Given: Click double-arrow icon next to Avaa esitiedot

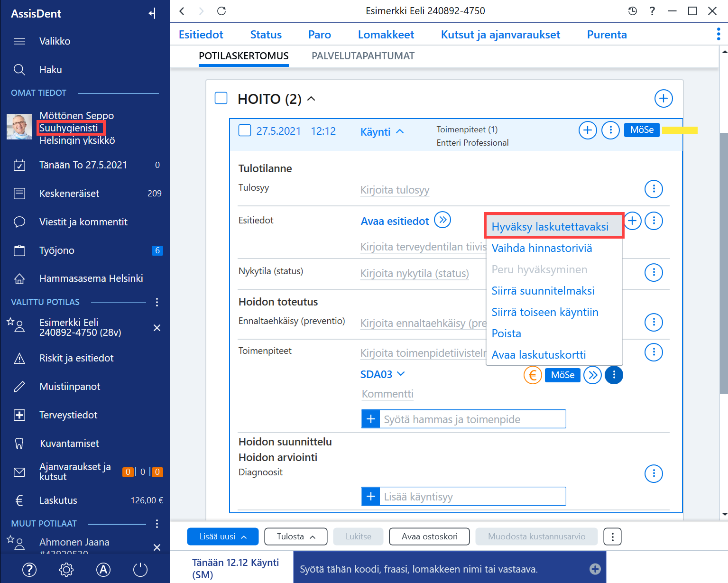Looking at the screenshot, I should pos(442,220).
